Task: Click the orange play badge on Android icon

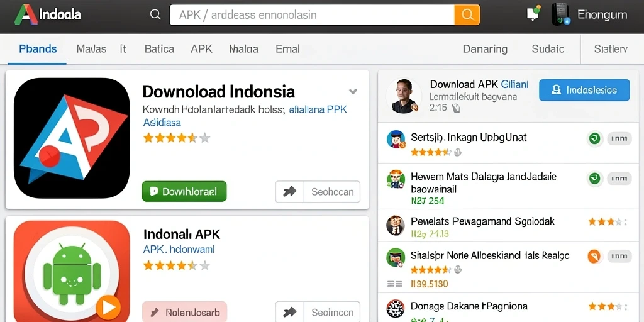Action: [x=108, y=307]
